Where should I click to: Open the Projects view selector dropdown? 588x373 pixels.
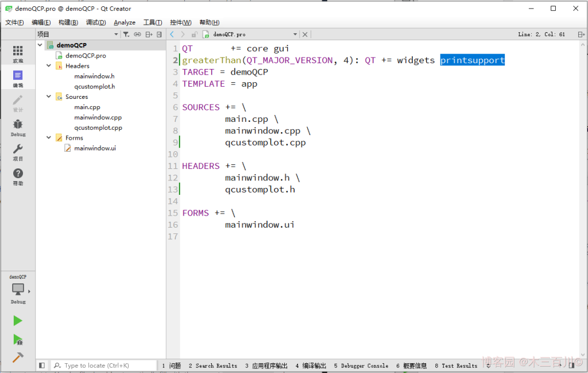(x=115, y=34)
